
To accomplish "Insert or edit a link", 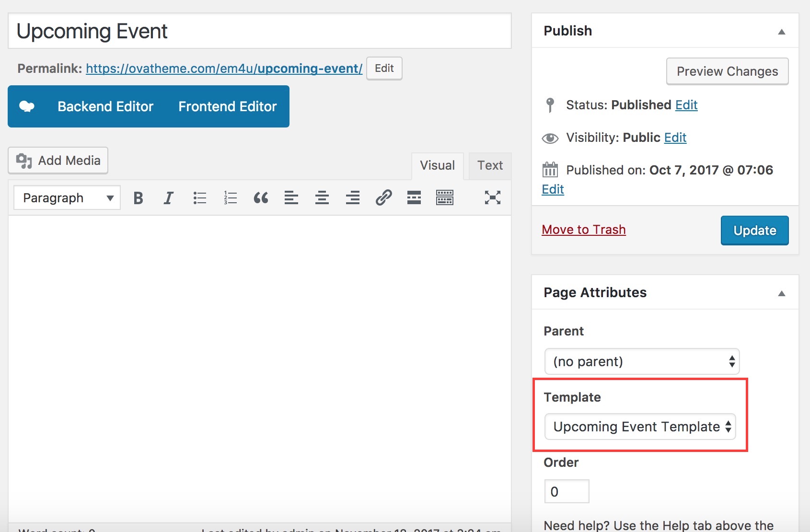I will click(383, 198).
